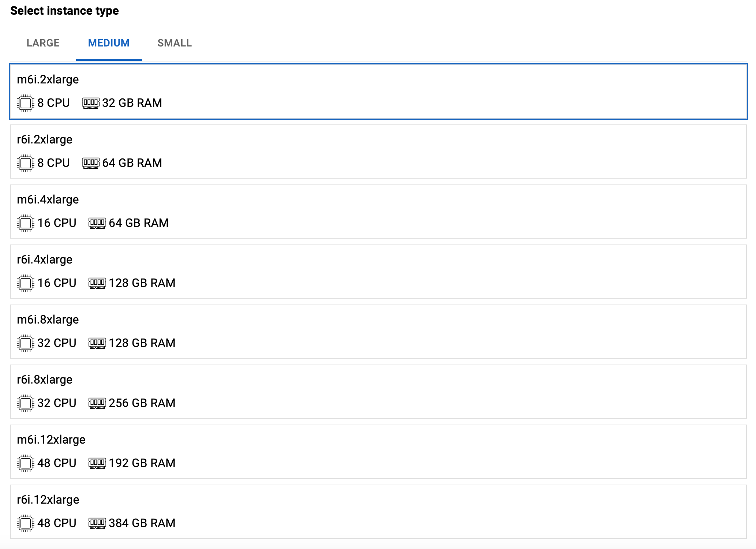Image resolution: width=756 pixels, height=549 pixels.
Task: Click the RAM icon in m6i.12xlarge
Action: pyautogui.click(x=97, y=463)
